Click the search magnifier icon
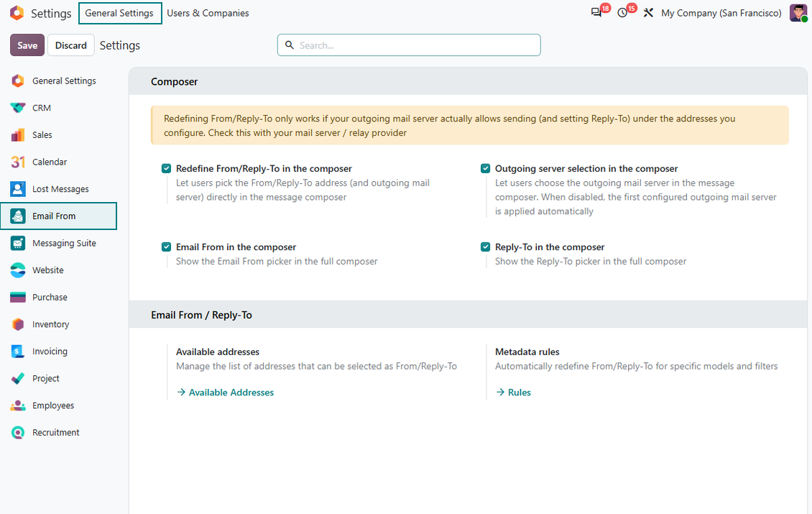The height and width of the screenshot is (514, 812). 290,45
